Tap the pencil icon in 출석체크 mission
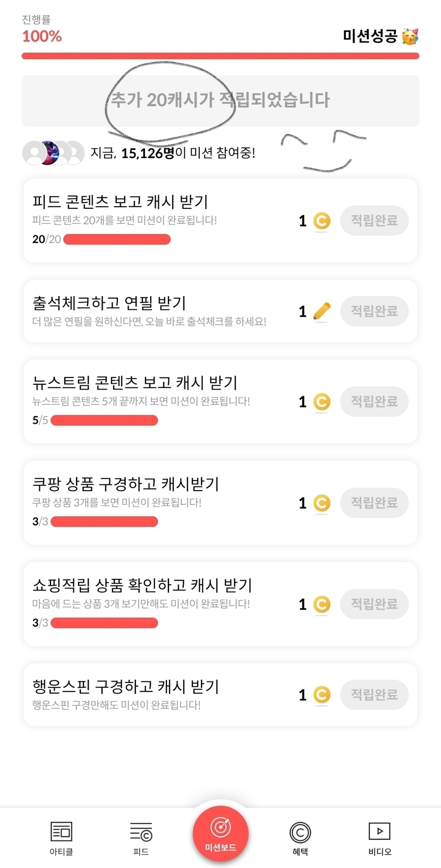 click(x=321, y=311)
